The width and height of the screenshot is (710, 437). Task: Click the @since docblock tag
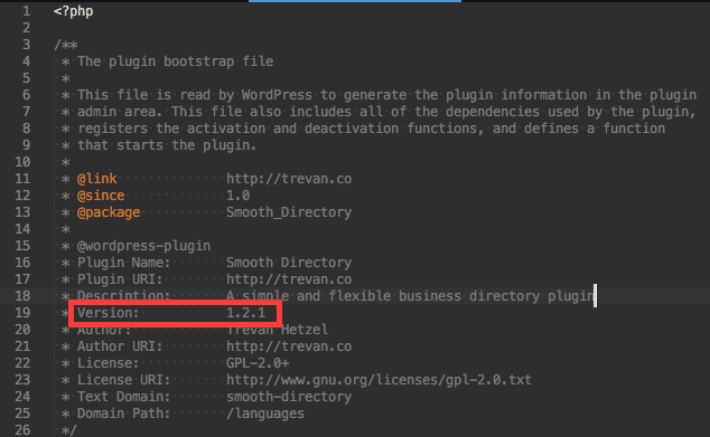[101, 195]
